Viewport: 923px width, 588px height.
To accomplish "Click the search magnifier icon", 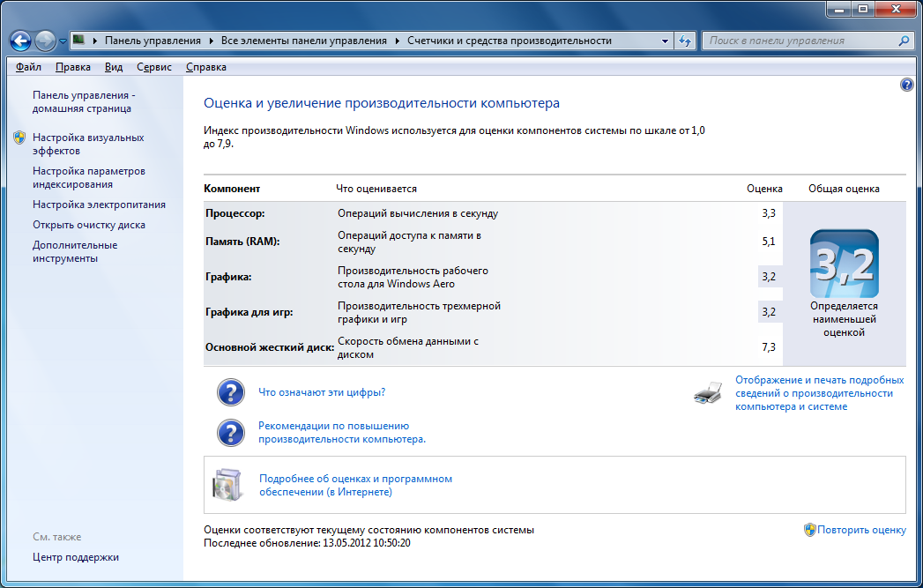I will click(904, 41).
